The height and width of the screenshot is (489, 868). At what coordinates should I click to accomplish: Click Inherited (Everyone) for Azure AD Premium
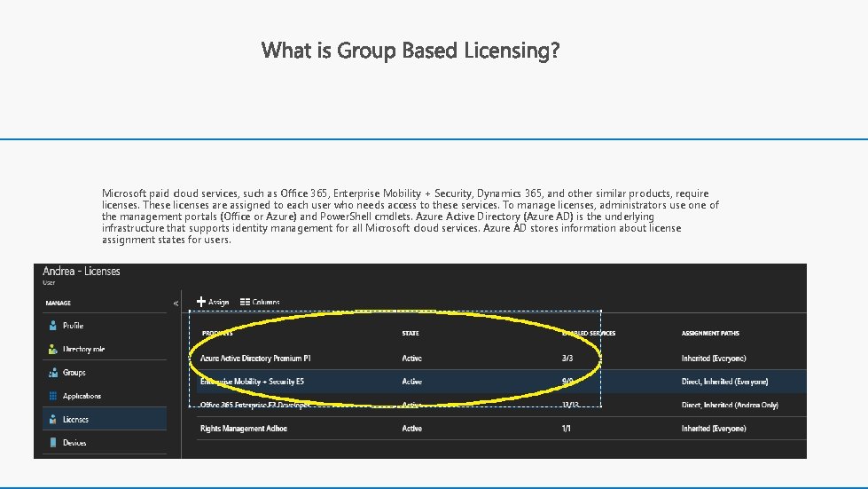pyautogui.click(x=714, y=359)
